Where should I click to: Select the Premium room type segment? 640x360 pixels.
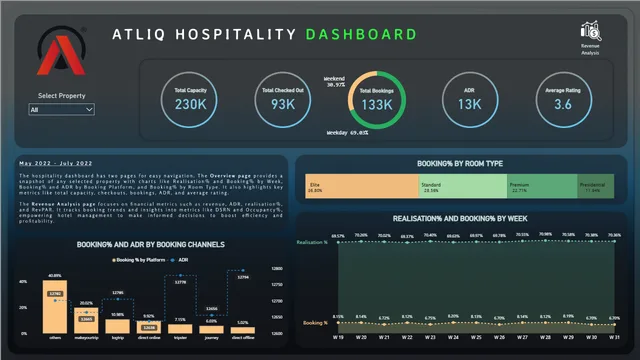[x=542, y=187]
